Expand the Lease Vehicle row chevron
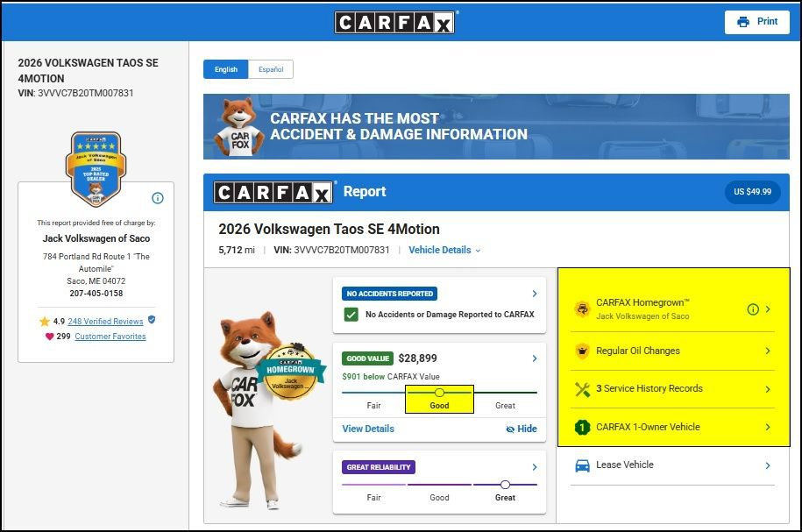 point(768,465)
